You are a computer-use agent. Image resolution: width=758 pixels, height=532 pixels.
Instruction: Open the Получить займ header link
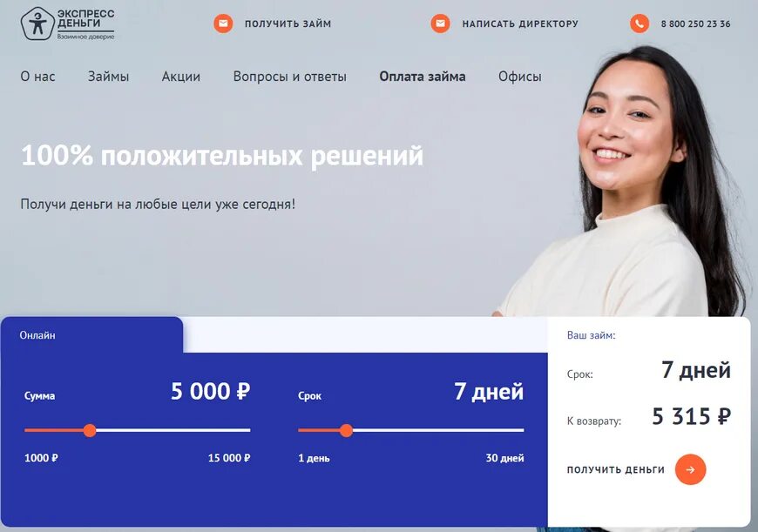tap(288, 24)
